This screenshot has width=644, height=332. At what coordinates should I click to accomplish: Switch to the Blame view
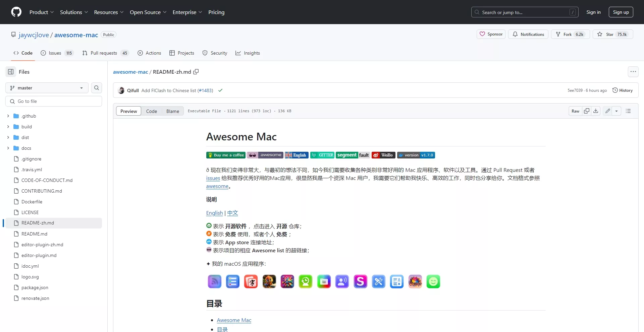tap(173, 111)
